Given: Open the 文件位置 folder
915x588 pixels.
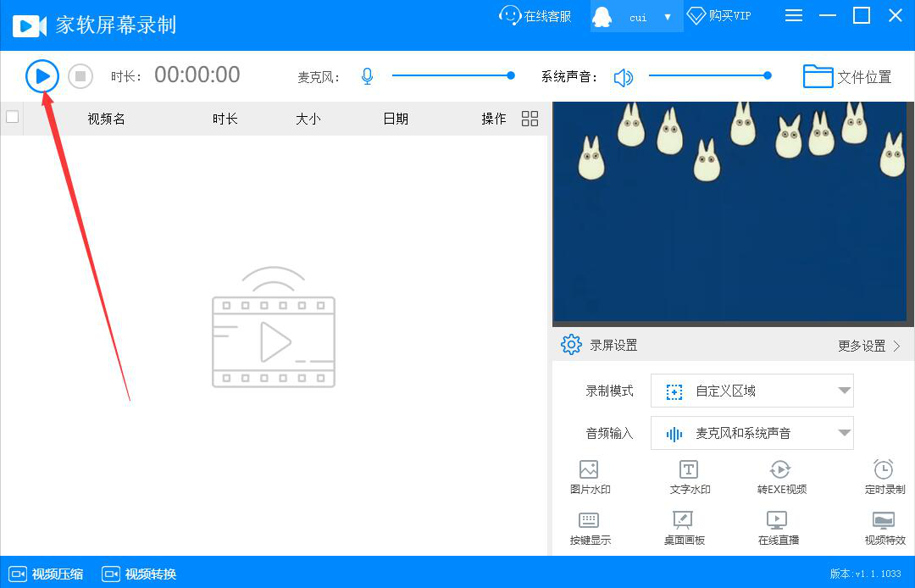Looking at the screenshot, I should coord(847,76).
